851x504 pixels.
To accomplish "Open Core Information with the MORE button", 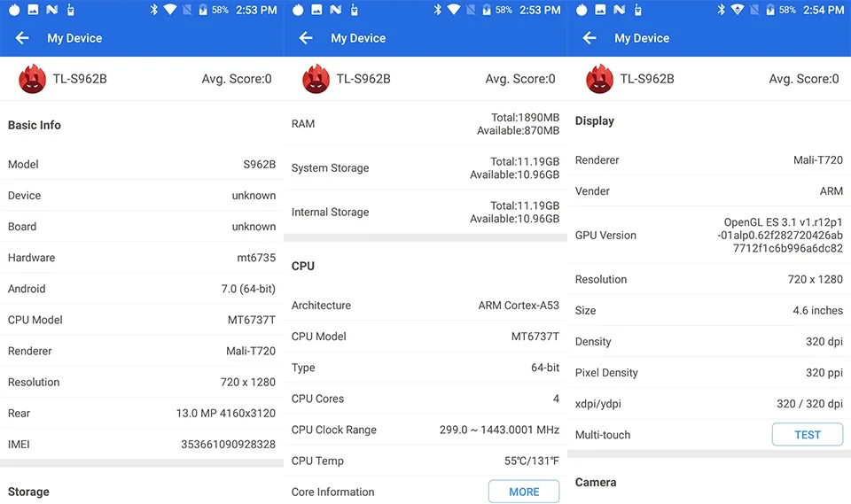I will click(x=524, y=492).
